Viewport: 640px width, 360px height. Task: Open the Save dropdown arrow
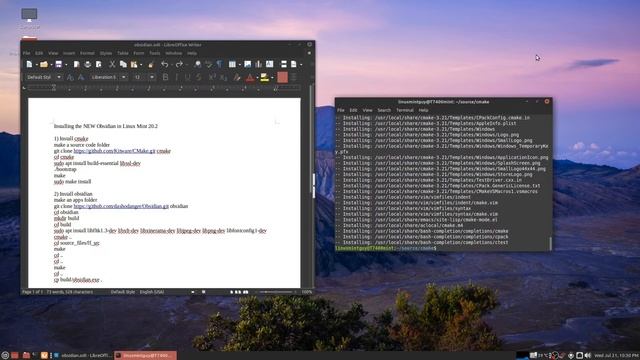(65, 65)
